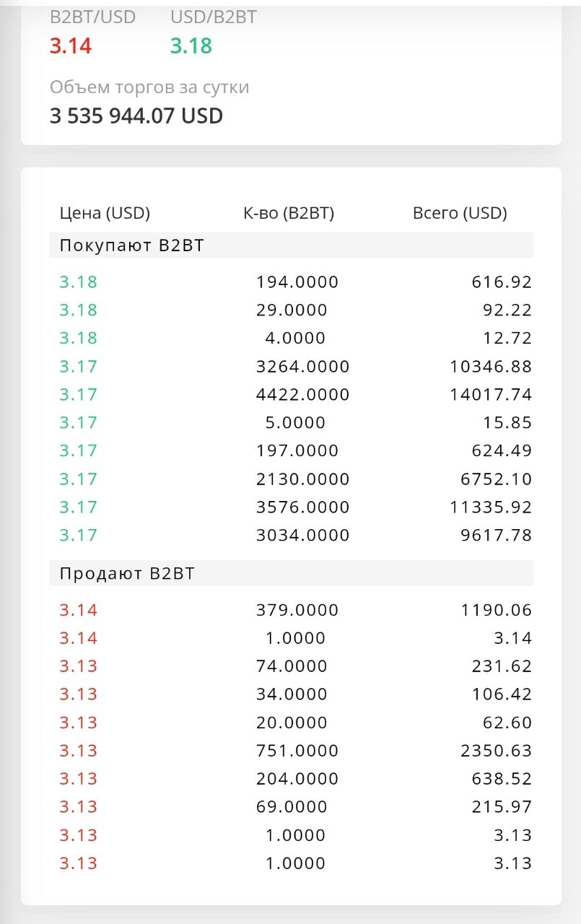Select the Покупают B2BT section header

292,245
